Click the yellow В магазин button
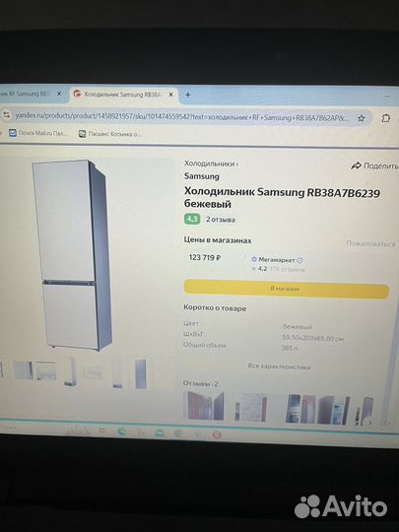This screenshot has width=399, height=532. coord(286,289)
